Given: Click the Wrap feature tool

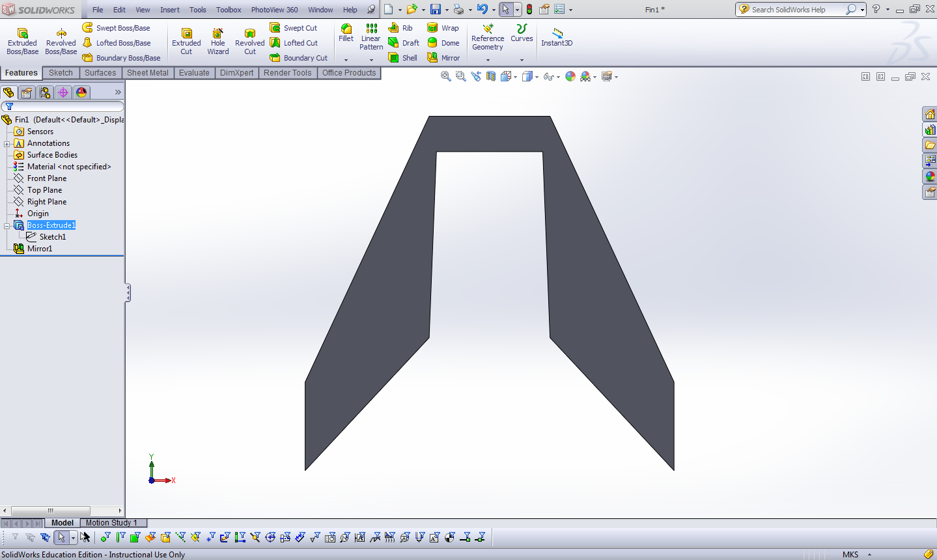Looking at the screenshot, I should (443, 28).
